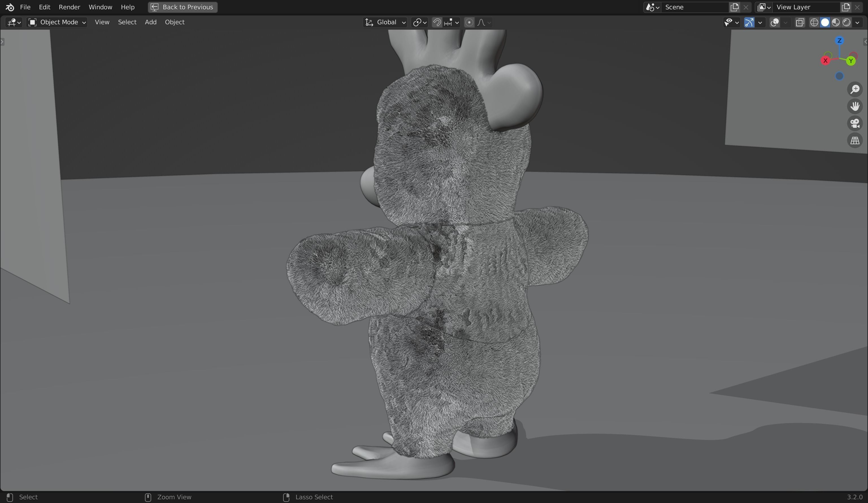Open the viewport shading options dropdown
Screen dimensions: 868x503
tap(857, 22)
